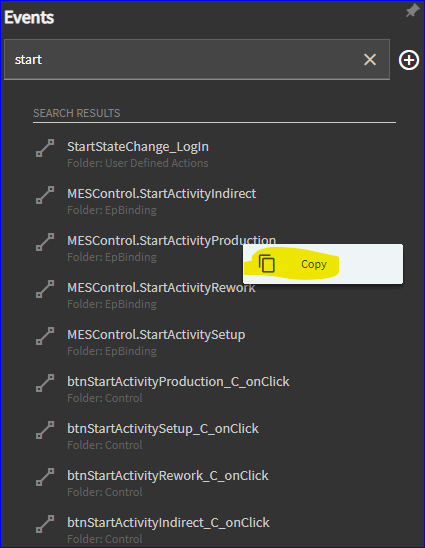
Task: Click the Events panel title
Action: coord(29,17)
